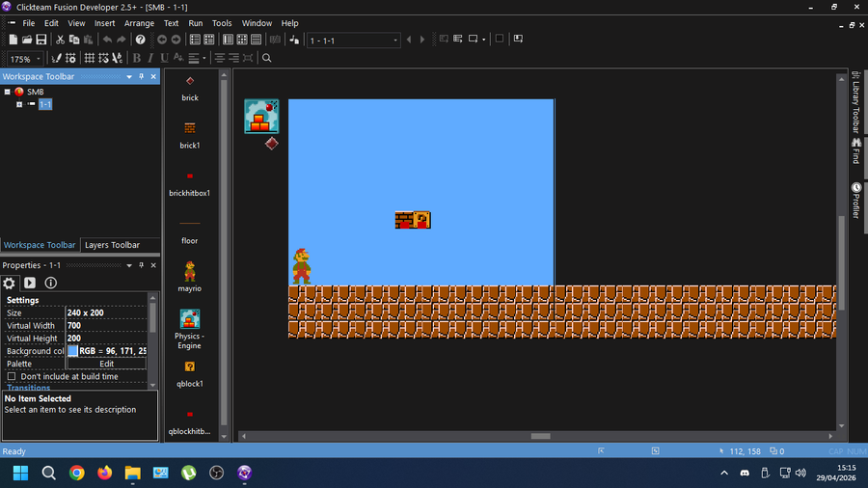Open the Profiler panel on right sidebar
868x488 pixels.
point(856,201)
